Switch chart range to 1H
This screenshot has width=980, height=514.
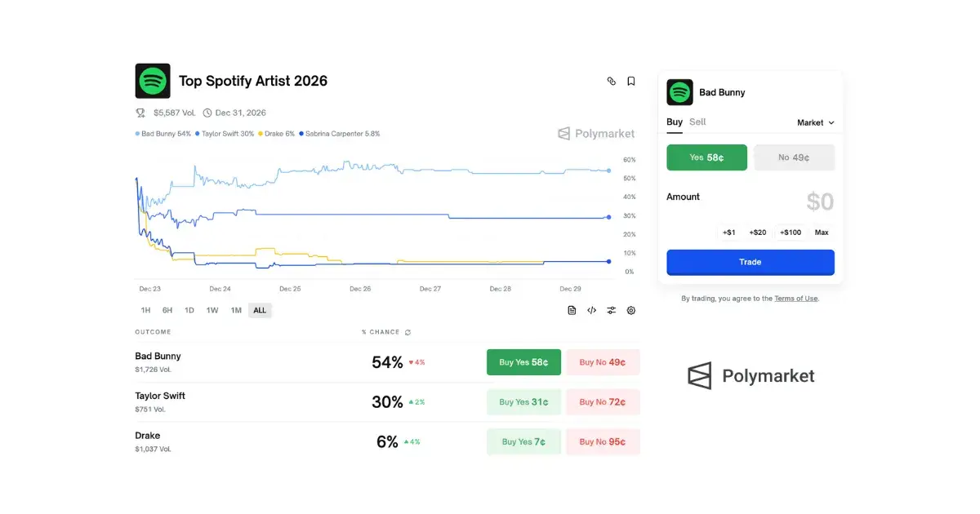click(145, 310)
